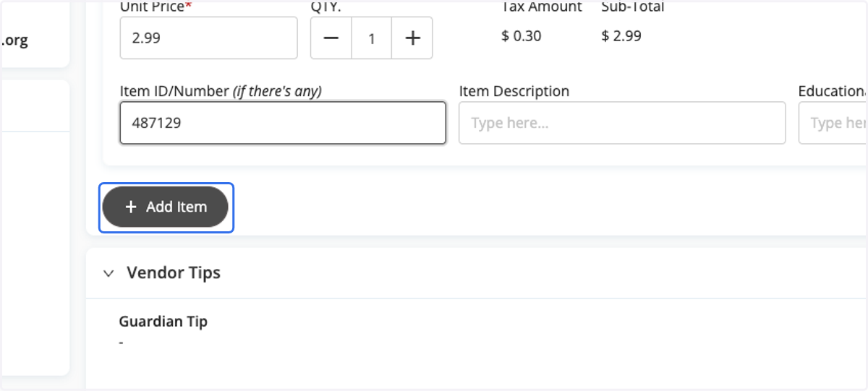Click the partially visible Educational input field
868x391 pixels.
click(x=833, y=123)
